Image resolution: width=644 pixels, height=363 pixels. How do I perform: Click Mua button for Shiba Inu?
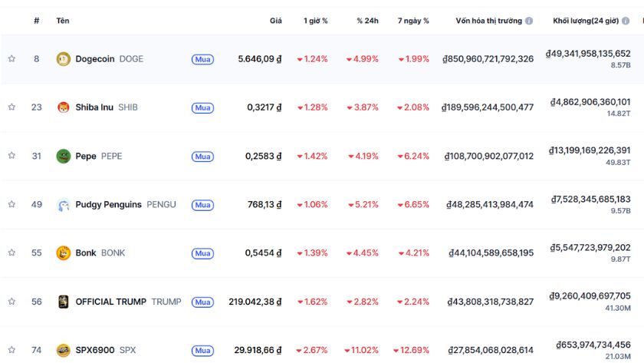pos(202,107)
